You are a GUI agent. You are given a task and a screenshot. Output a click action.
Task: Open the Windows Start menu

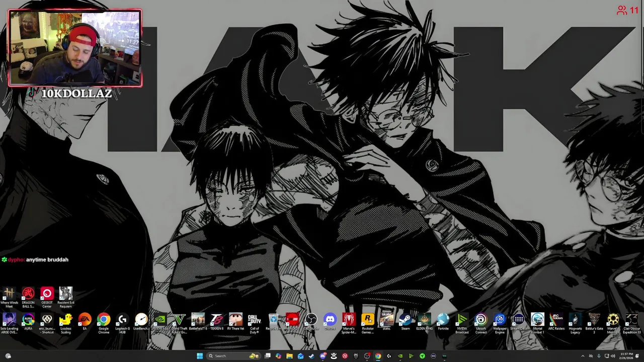point(200,356)
